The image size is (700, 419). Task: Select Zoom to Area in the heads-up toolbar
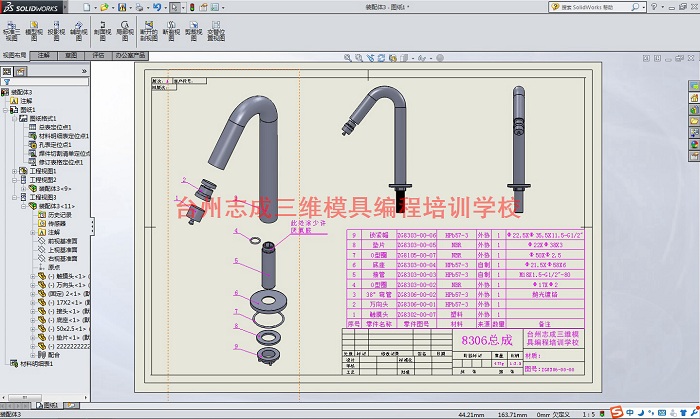point(358,58)
